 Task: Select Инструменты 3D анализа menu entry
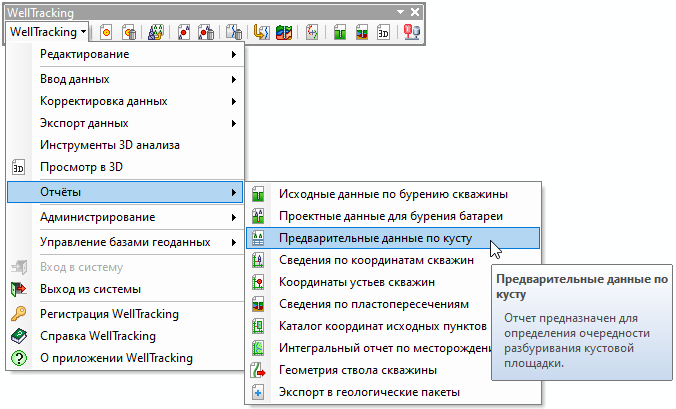click(110, 145)
